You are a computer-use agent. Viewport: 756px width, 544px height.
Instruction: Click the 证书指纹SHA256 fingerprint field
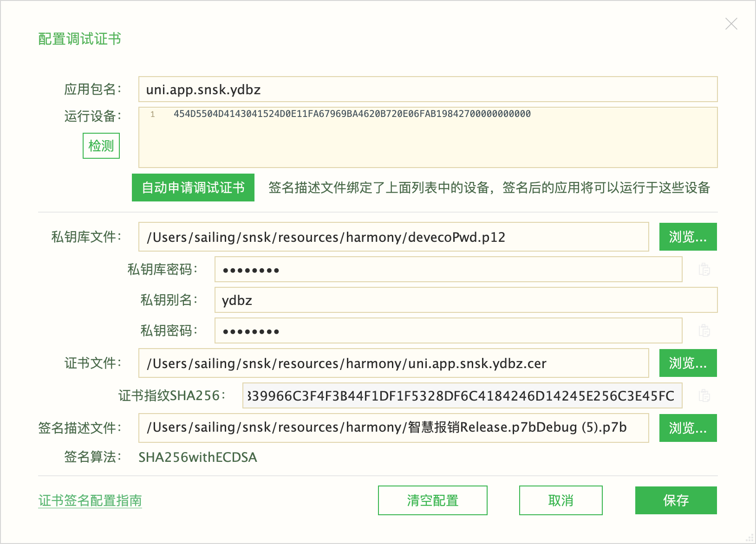coord(462,396)
